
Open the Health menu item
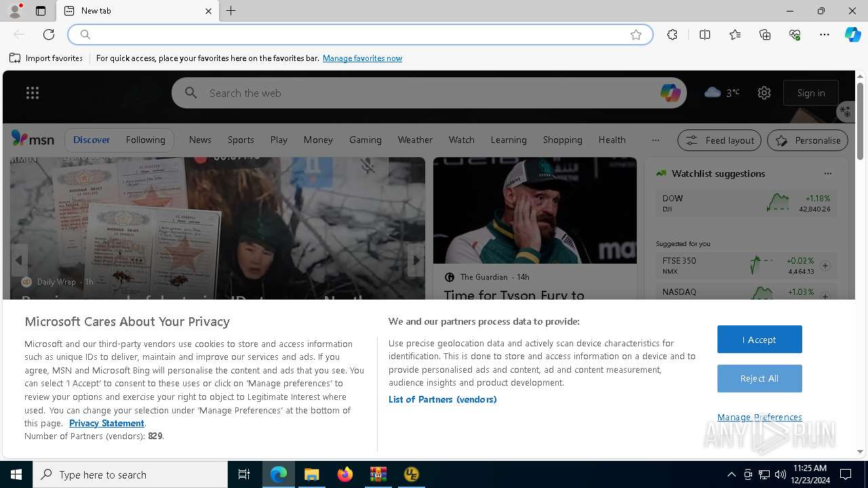pos(612,140)
